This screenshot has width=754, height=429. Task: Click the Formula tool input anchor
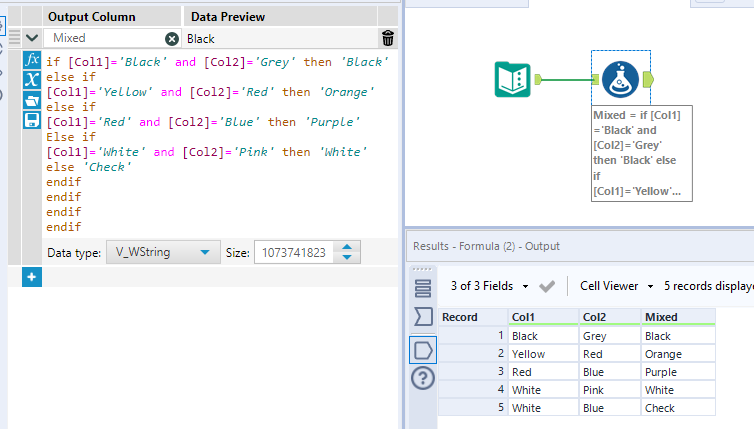click(x=596, y=79)
